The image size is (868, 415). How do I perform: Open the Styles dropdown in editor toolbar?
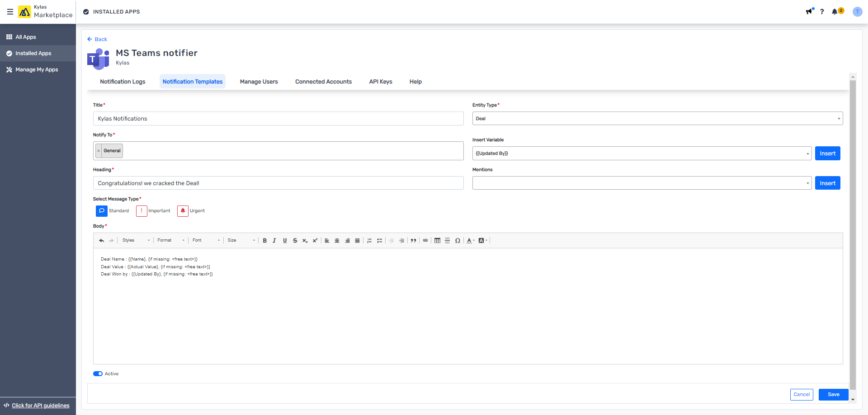[135, 241]
